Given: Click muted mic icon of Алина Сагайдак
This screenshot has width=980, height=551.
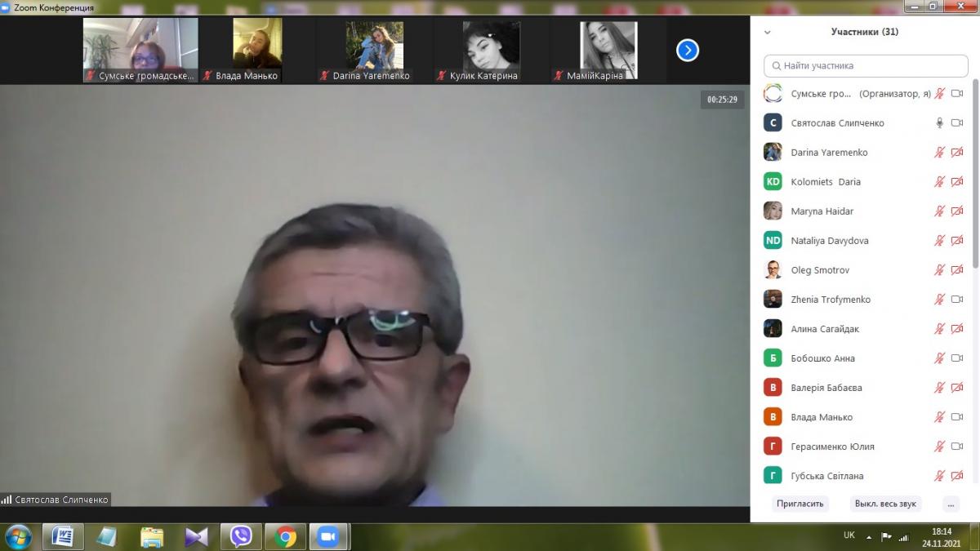Looking at the screenshot, I should (940, 329).
